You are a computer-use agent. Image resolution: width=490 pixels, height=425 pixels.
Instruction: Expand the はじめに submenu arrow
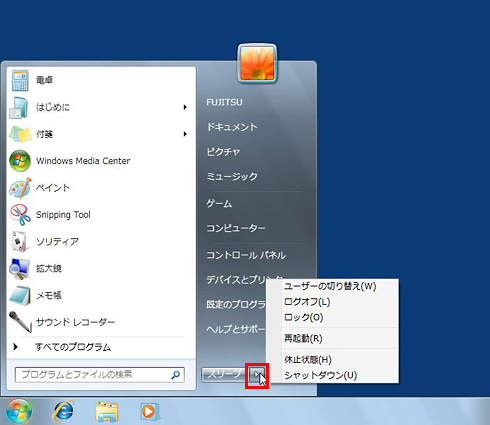[185, 107]
